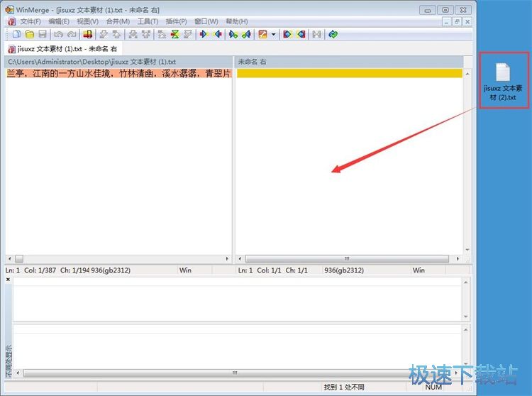Viewport: 532px width, 396px height.
Task: Click the First difference icon
Action: [162, 34]
